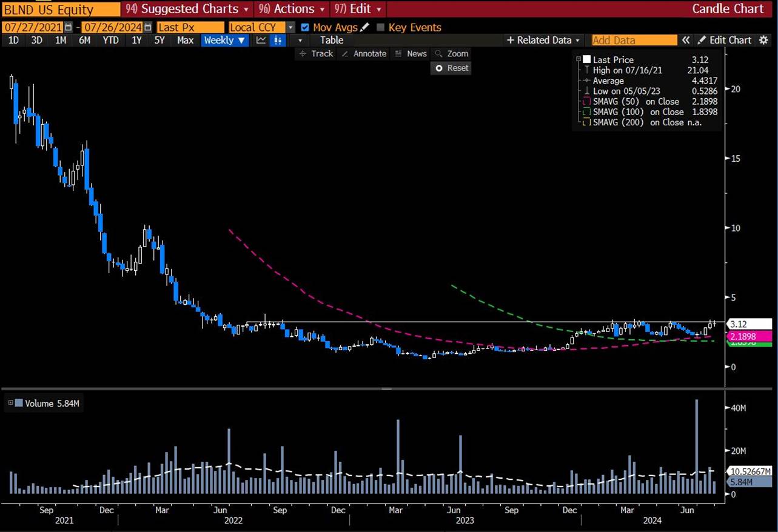Enable the Key Events checkbox

pos(381,27)
